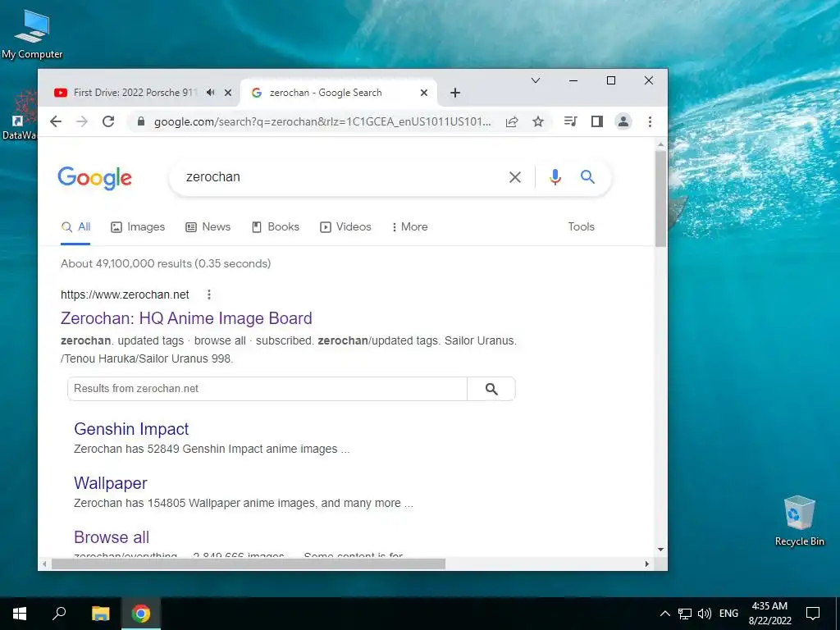
Task: Switch to Books results
Action: 276,227
